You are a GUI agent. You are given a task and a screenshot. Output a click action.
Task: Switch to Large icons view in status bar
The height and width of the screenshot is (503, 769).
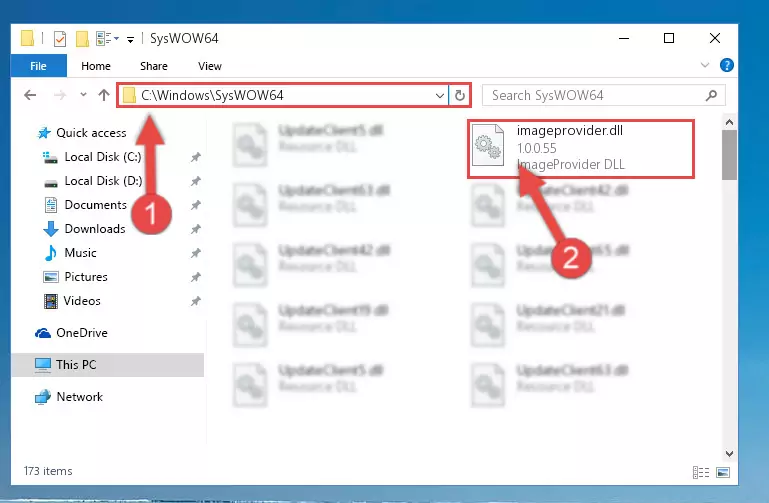tap(723, 472)
